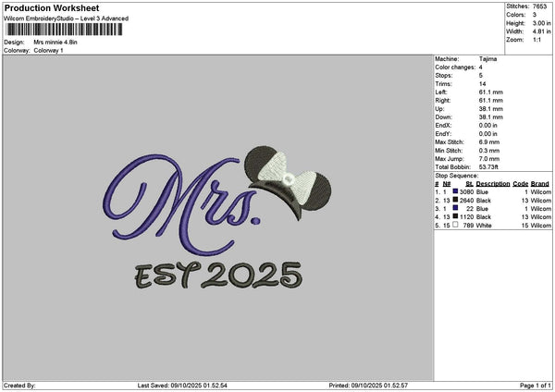Click the Left value '61.1 mm'
The width and height of the screenshot is (555, 392).
click(x=490, y=92)
